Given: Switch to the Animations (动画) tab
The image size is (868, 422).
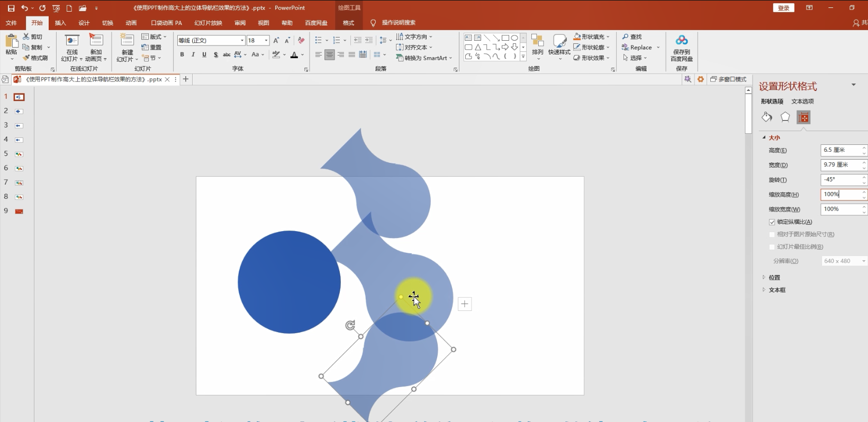Looking at the screenshot, I should click(131, 23).
